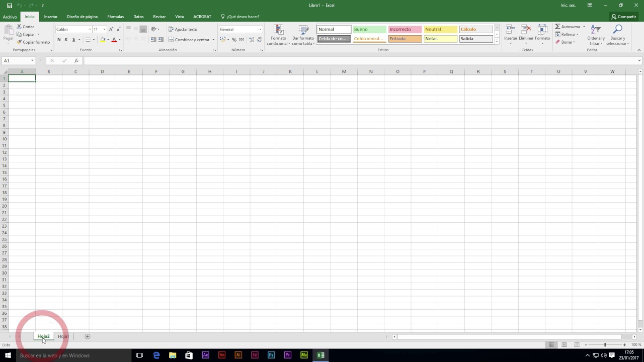The width and height of the screenshot is (644, 362).
Task: Click Ordenar y filtrar icon
Action: [596, 29]
